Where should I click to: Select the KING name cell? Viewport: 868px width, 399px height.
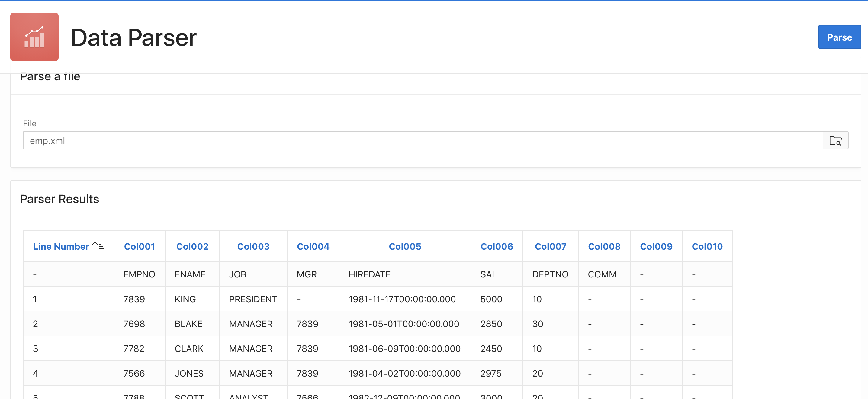185,299
